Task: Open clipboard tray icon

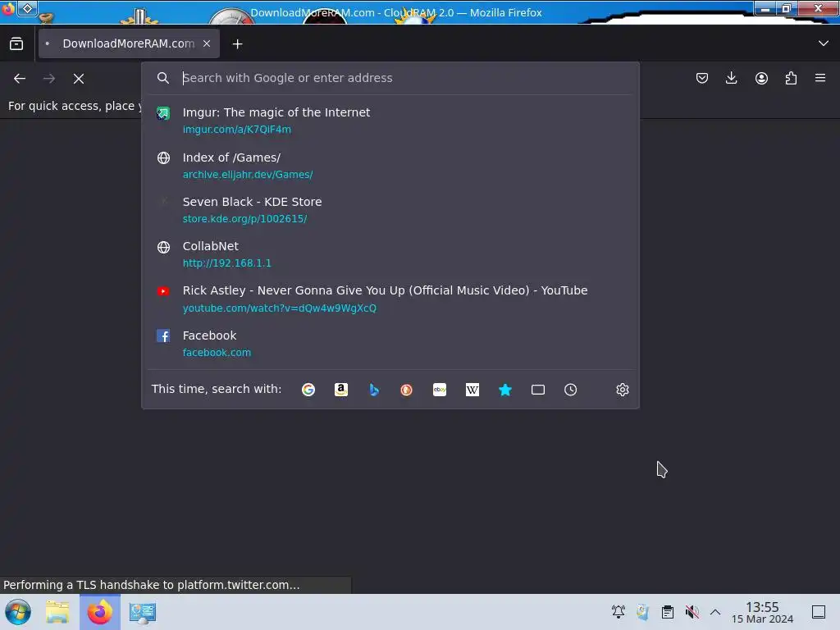Action: 668,612
